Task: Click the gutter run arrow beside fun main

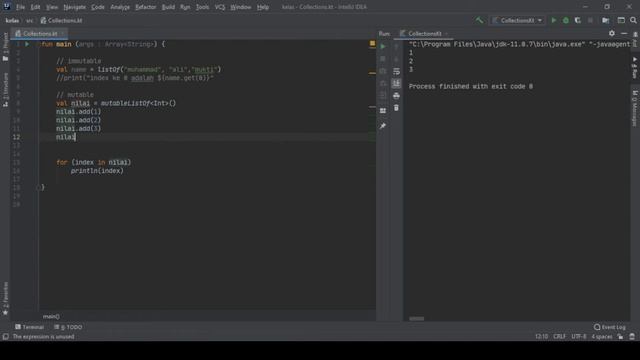Action: pyautogui.click(x=27, y=44)
